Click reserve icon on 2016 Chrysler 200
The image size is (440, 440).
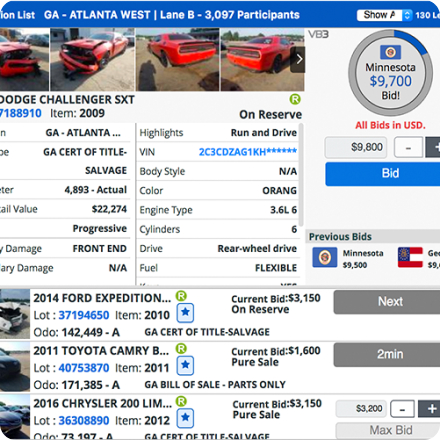181,401
